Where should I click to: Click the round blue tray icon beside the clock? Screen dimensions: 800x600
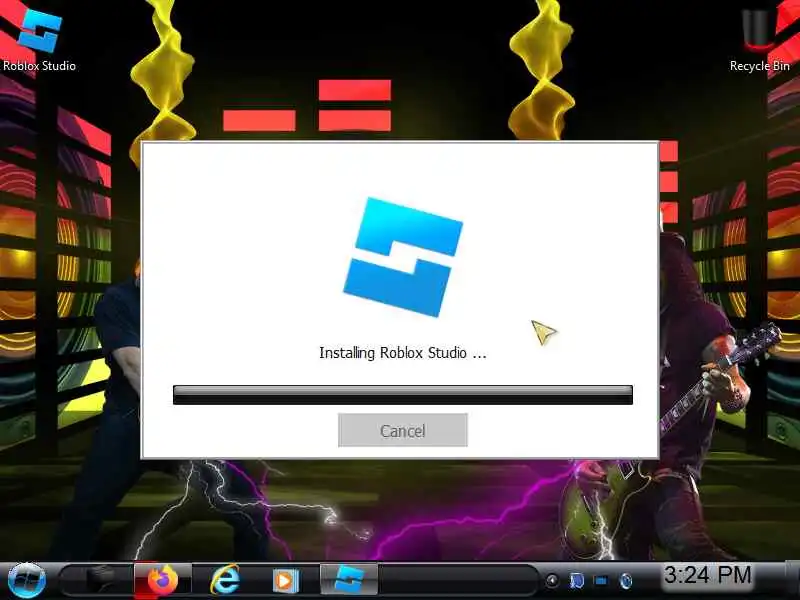tap(626, 581)
